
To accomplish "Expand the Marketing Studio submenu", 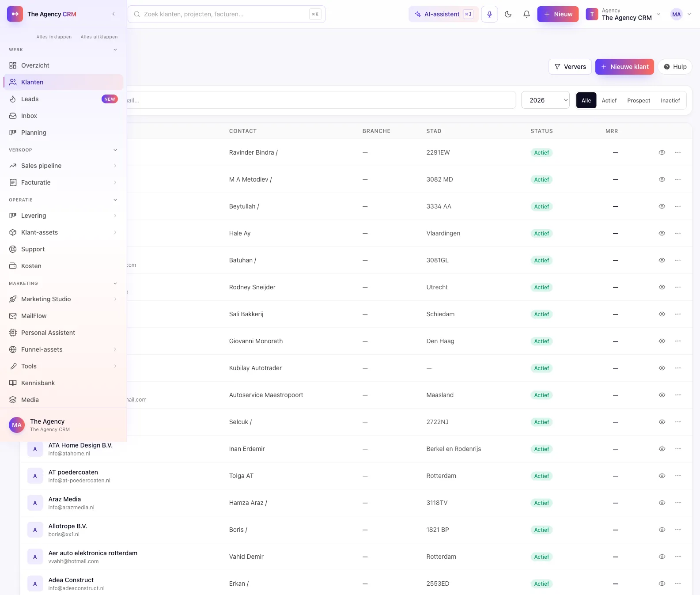I will coord(115,299).
